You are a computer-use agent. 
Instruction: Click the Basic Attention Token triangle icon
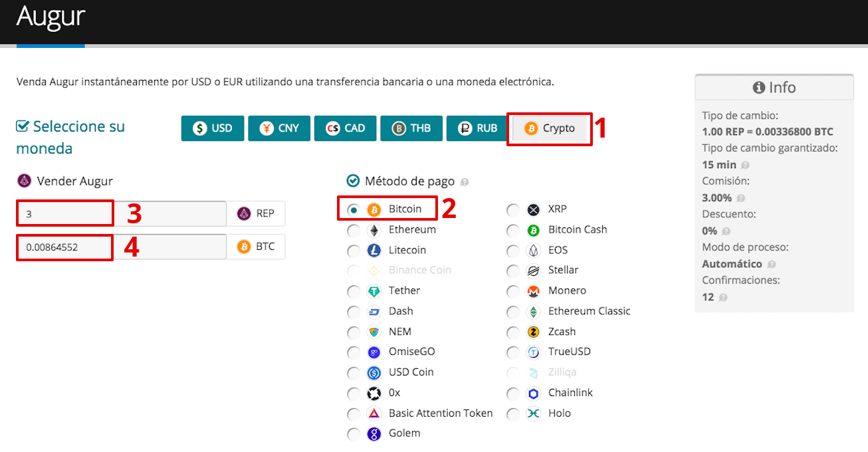tap(374, 413)
